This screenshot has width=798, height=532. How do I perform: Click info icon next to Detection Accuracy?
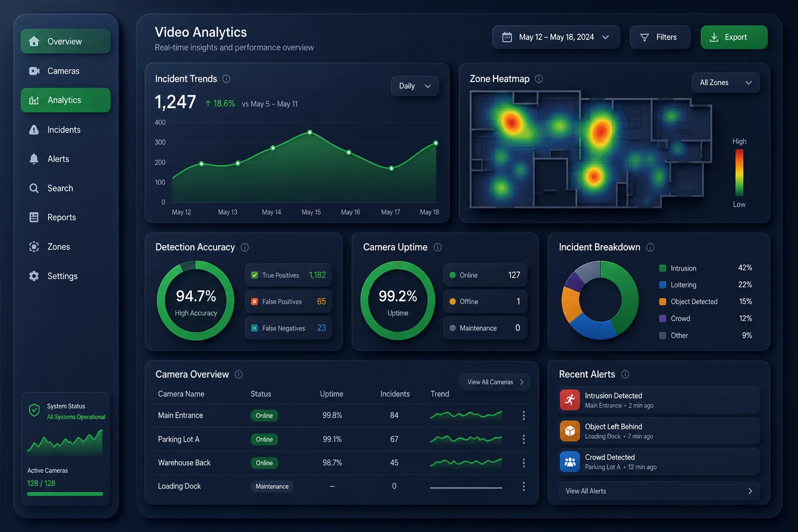(x=245, y=247)
